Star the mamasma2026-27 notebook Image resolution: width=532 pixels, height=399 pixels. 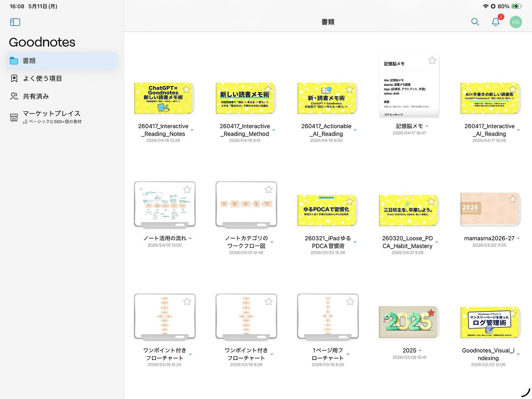(x=513, y=199)
